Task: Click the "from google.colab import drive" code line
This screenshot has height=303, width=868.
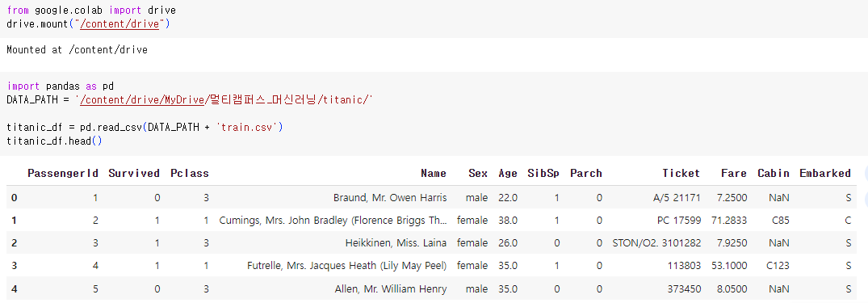Action: point(91,11)
